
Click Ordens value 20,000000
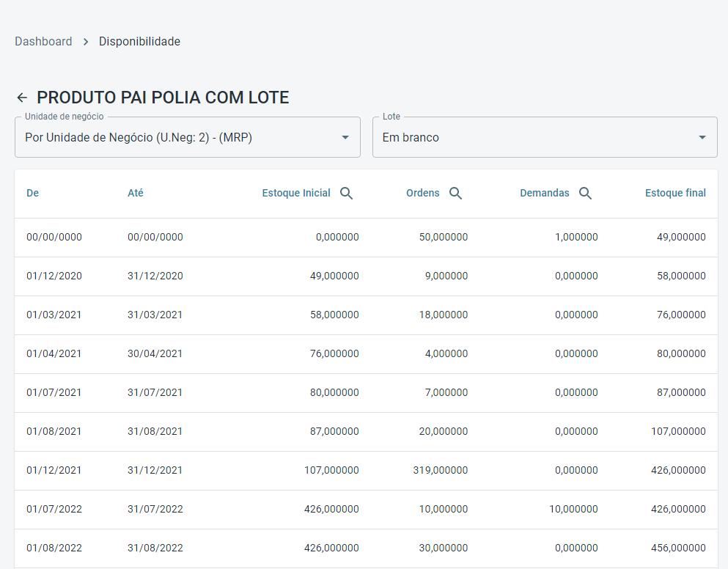(444, 431)
